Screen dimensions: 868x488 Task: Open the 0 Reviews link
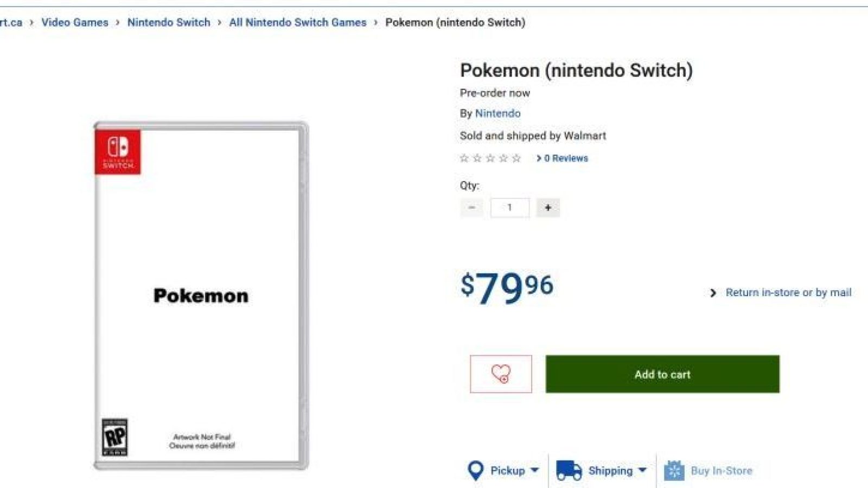562,158
